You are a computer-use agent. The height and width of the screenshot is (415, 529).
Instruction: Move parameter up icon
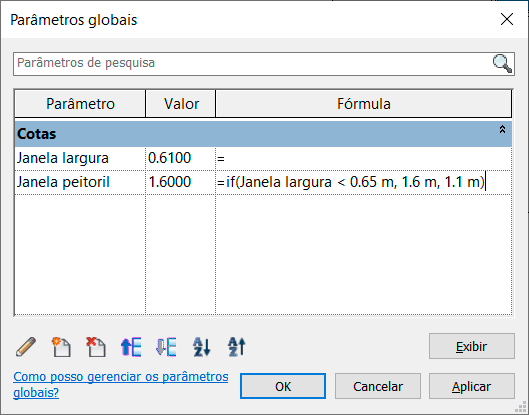(131, 347)
